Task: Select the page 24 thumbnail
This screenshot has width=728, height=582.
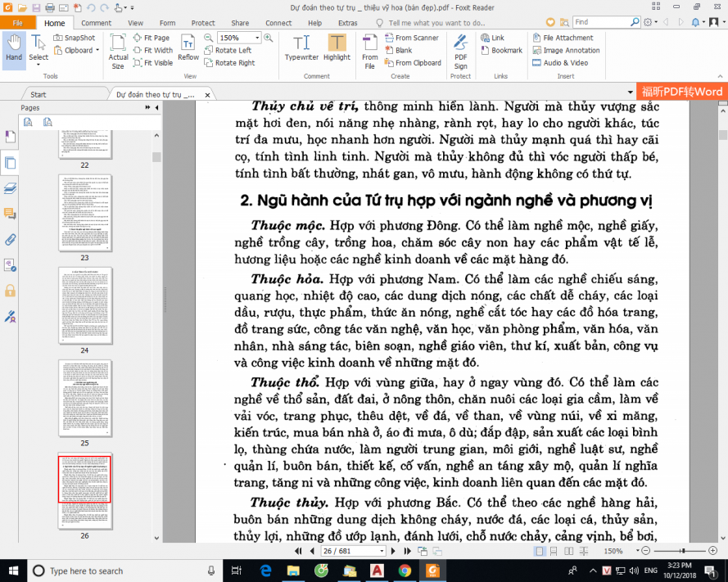Action: (x=85, y=303)
